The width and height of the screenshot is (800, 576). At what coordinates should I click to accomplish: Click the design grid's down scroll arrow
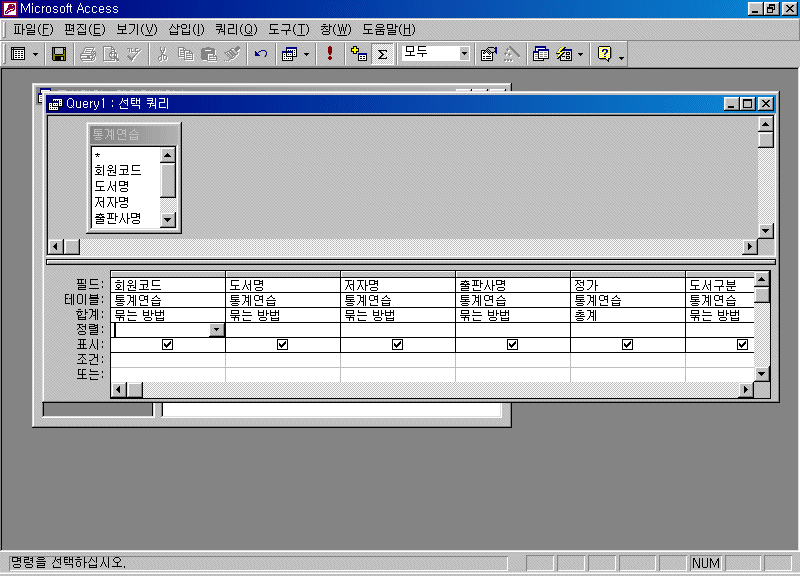[762, 374]
